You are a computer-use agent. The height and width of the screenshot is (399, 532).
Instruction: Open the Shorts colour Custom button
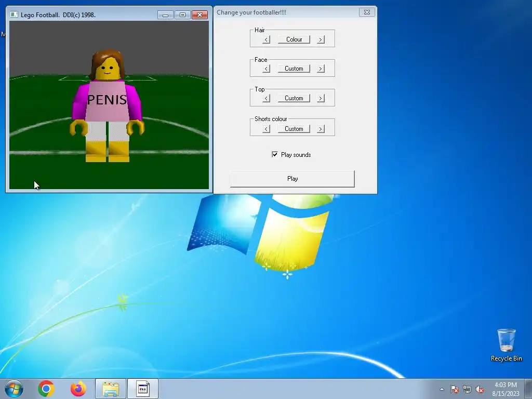tap(294, 129)
